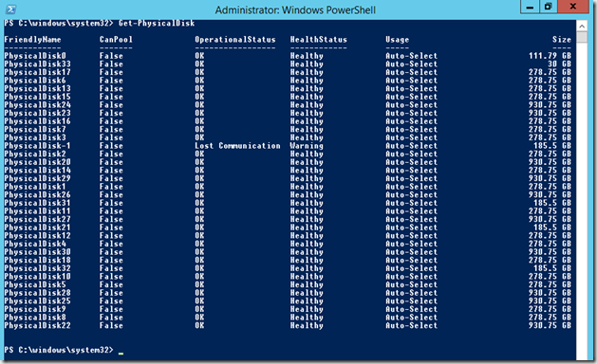Click the blinking cursor at the bottom prompt
The image size is (597, 364).
pyautogui.click(x=121, y=353)
